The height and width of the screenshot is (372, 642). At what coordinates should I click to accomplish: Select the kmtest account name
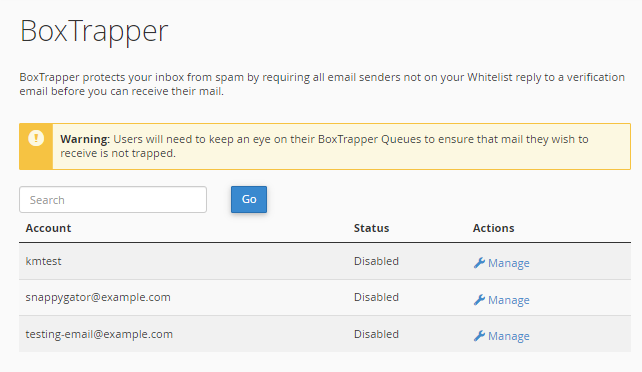pyautogui.click(x=43, y=261)
